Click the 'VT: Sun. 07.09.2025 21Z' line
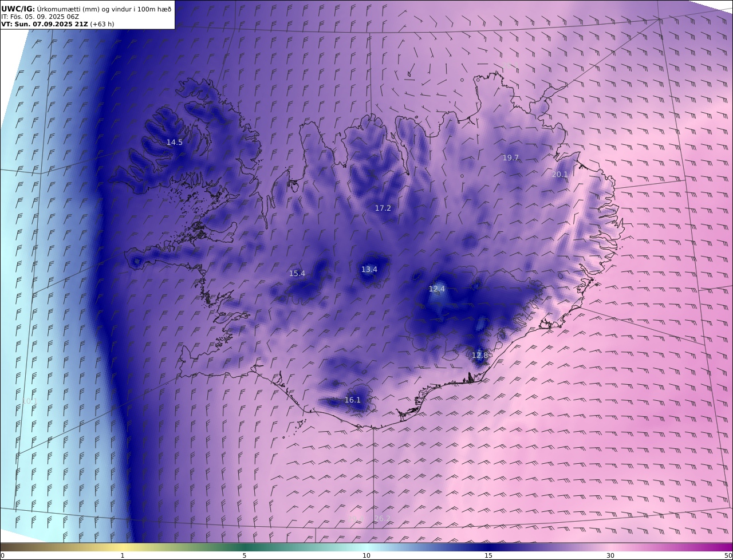Screen dimensions: 733x560 (45, 24)
